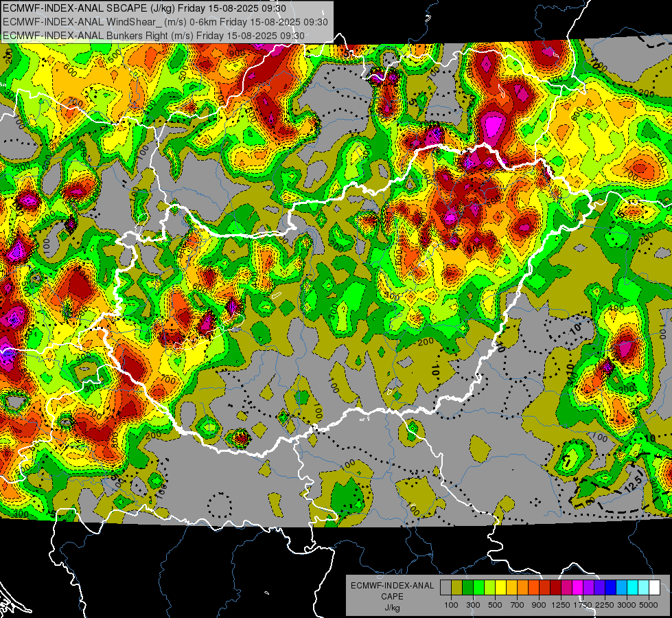
Task: Click the indigo swatch left of 2250
Action: click(x=599, y=588)
